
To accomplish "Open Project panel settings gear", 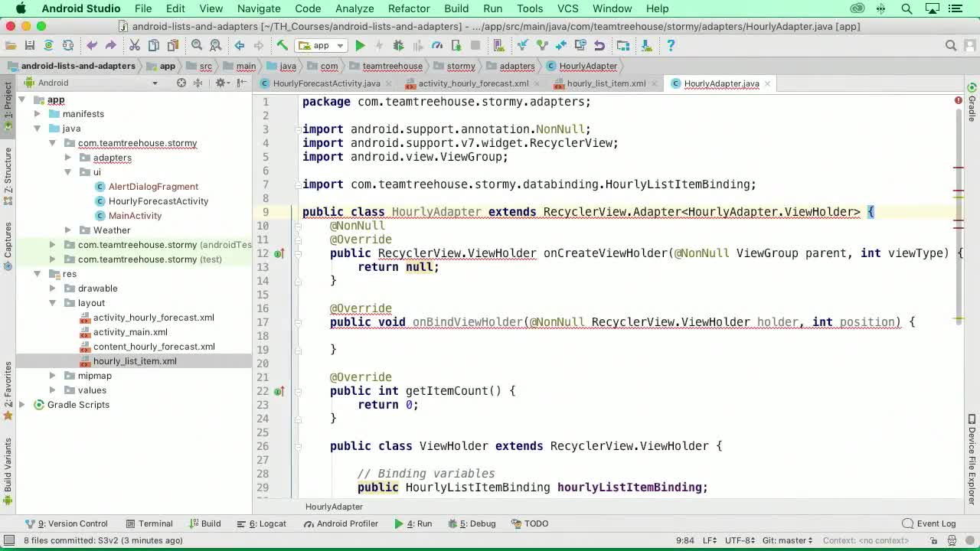I will coord(220,83).
